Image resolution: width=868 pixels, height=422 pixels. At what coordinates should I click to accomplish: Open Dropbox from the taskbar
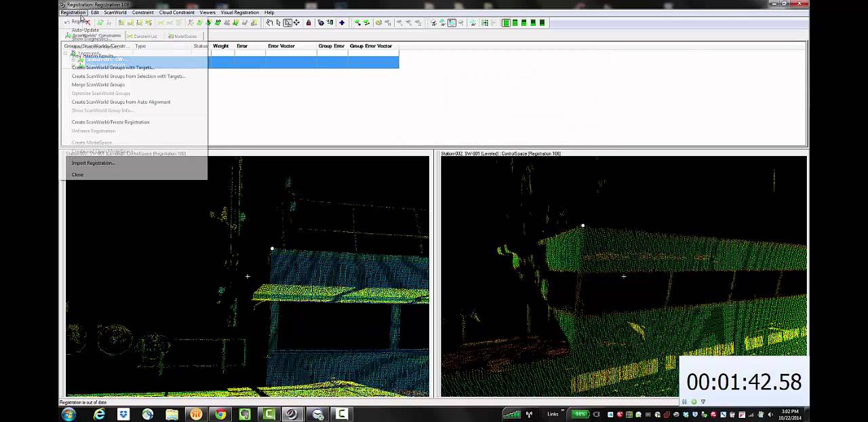pos(123,414)
